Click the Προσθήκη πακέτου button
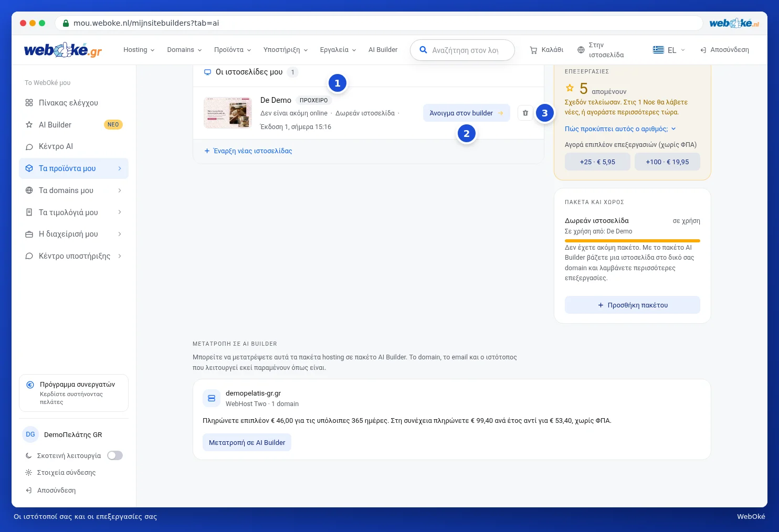 pyautogui.click(x=633, y=305)
